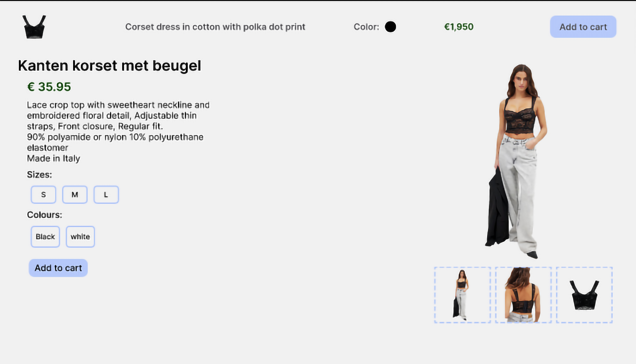
Task: Click the Colours label
Action: 45,215
